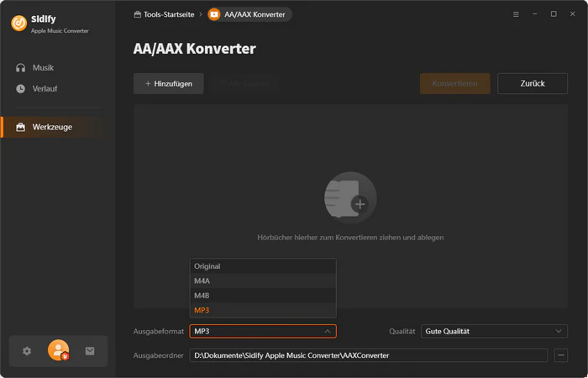This screenshot has height=378, width=588.
Task: Browse output folder with three-dots button
Action: (x=560, y=355)
